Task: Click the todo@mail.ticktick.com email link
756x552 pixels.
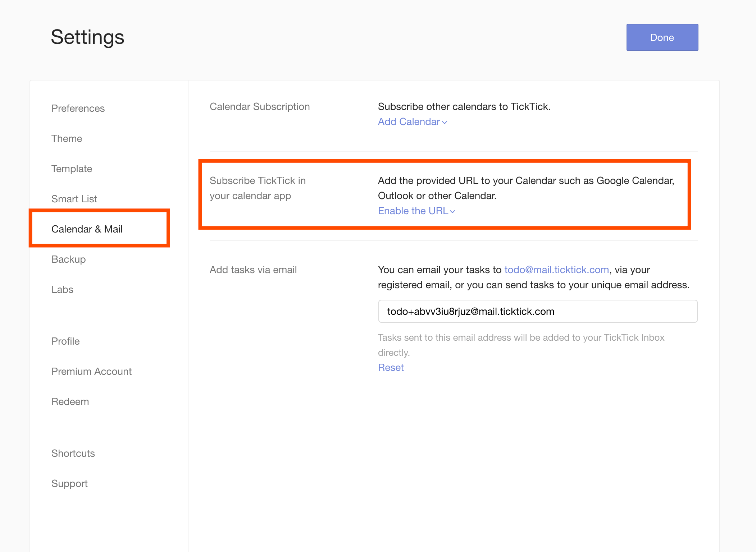Action: click(x=556, y=270)
